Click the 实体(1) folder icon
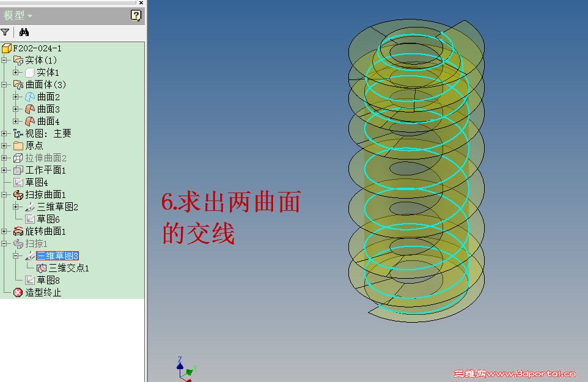 click(18, 60)
